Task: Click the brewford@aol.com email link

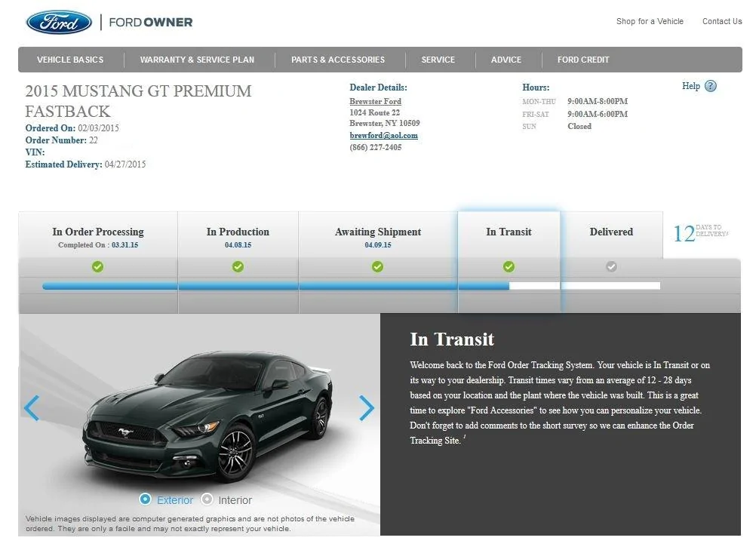Action: click(x=384, y=136)
